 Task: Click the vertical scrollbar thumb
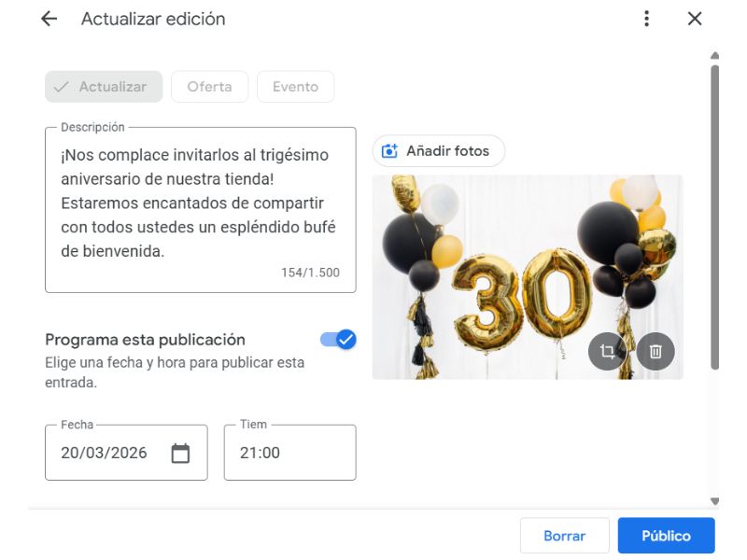click(x=714, y=217)
